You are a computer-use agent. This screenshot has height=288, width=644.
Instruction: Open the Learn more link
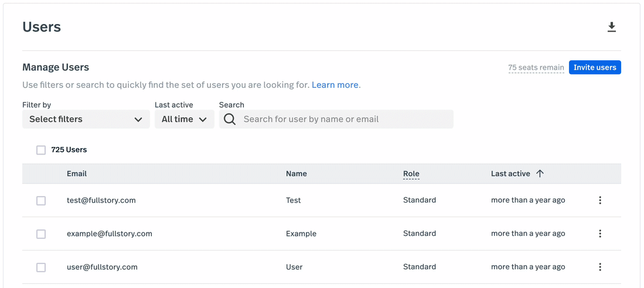pyautogui.click(x=335, y=85)
